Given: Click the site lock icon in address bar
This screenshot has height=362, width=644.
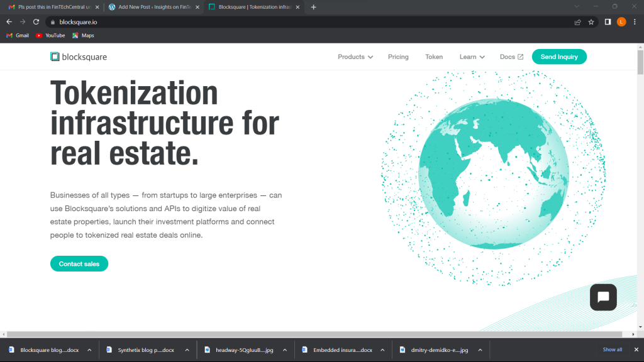Looking at the screenshot, I should click(53, 22).
